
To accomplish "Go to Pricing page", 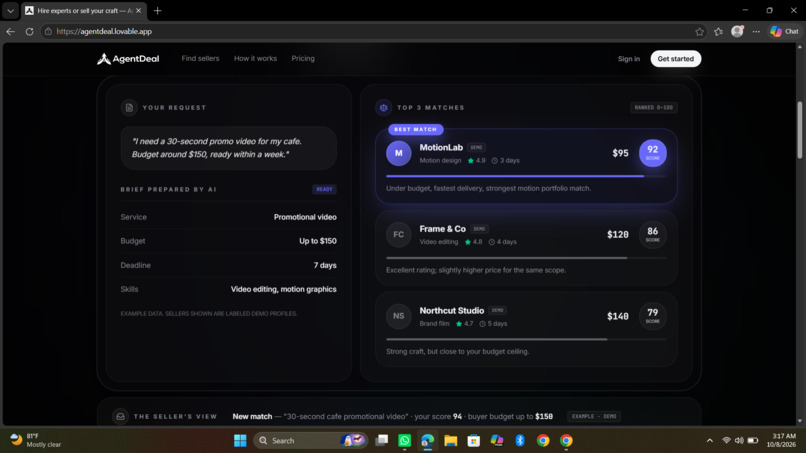I will [x=303, y=59].
